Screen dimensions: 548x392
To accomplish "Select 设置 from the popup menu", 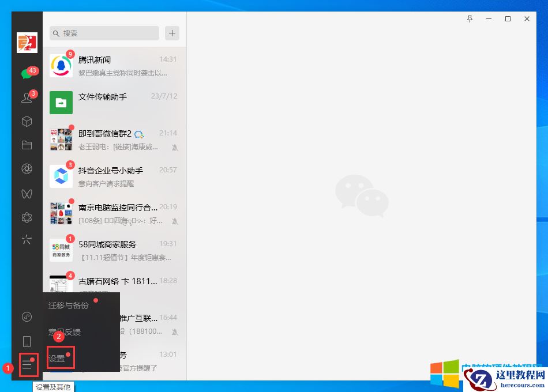I will coord(58,357).
